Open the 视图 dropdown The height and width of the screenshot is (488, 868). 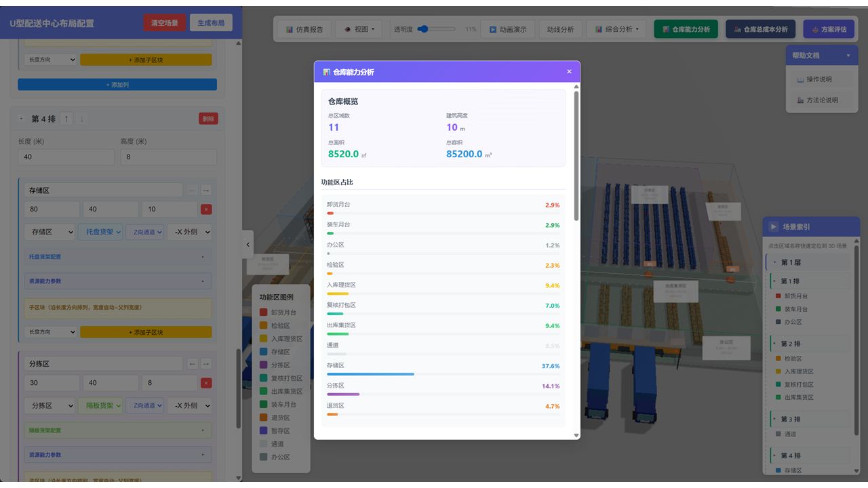pyautogui.click(x=359, y=30)
